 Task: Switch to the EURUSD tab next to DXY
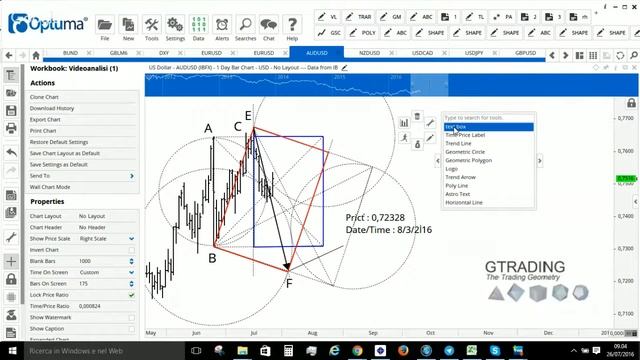pos(211,53)
